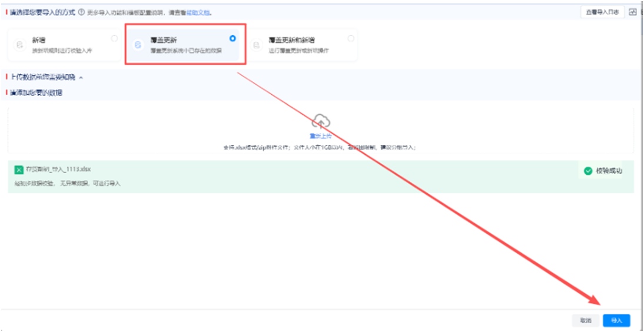Select the 覆盖更新和新增 radio button
This screenshot has width=644, height=332.
(351, 38)
